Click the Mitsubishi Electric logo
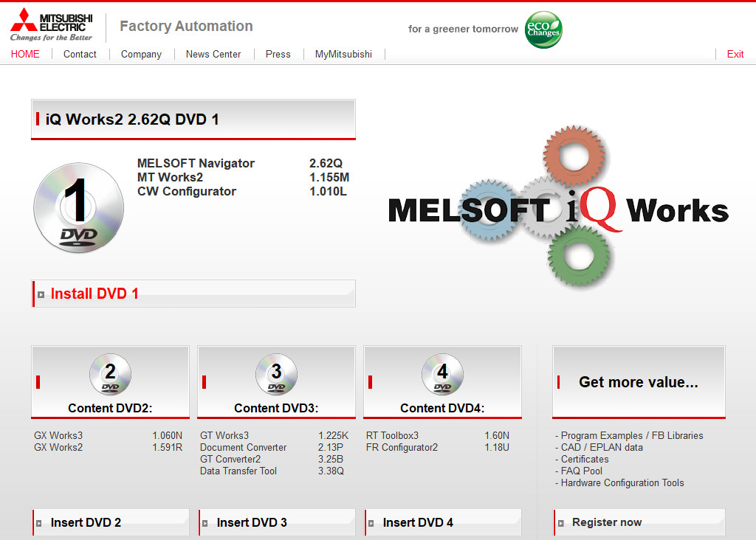756x540 pixels. point(51,25)
